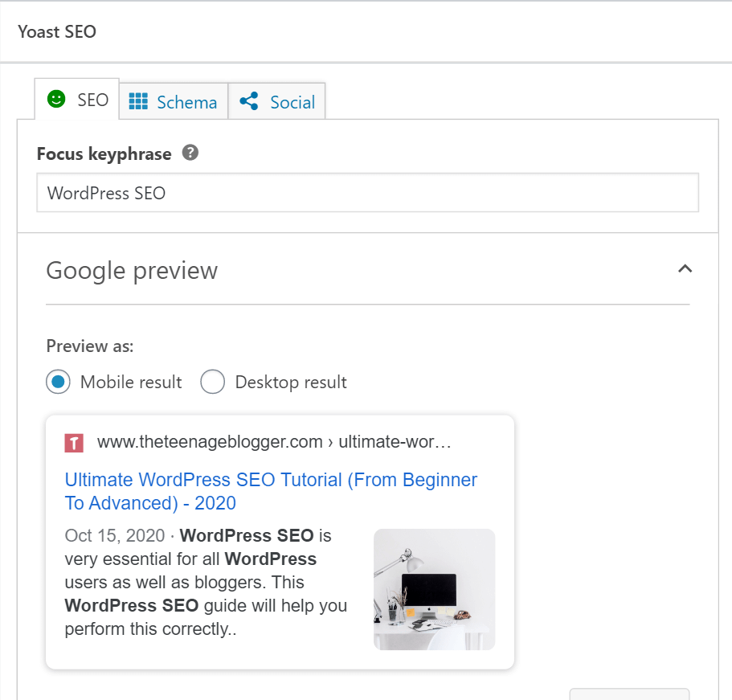Click the Focus keyphrase label
The image size is (732, 700).
(104, 154)
